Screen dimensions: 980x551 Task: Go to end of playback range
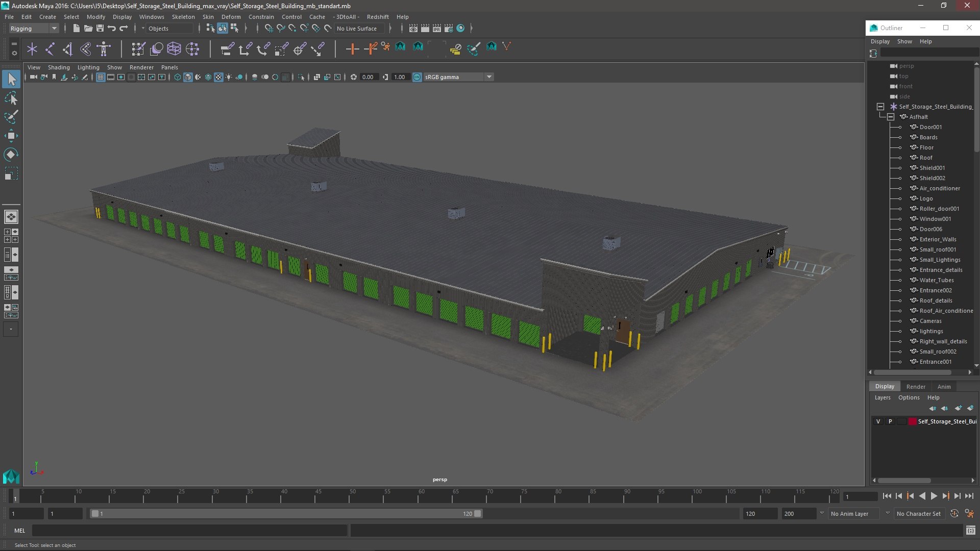[x=969, y=496]
